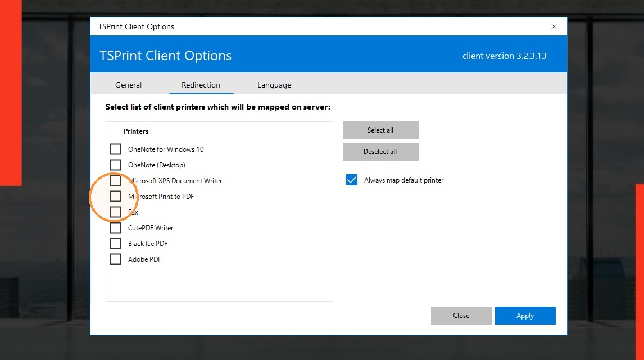Open the Redirection tab
This screenshot has height=360, width=644.
tap(201, 85)
